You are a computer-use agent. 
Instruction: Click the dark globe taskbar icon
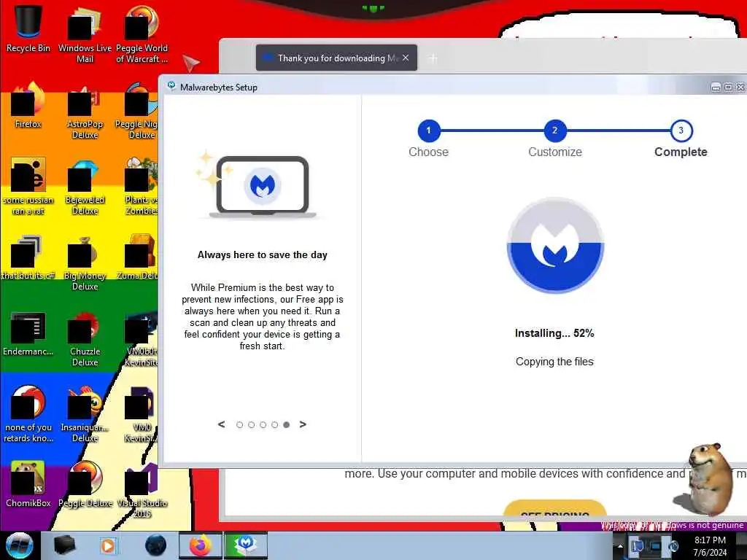coord(156,545)
